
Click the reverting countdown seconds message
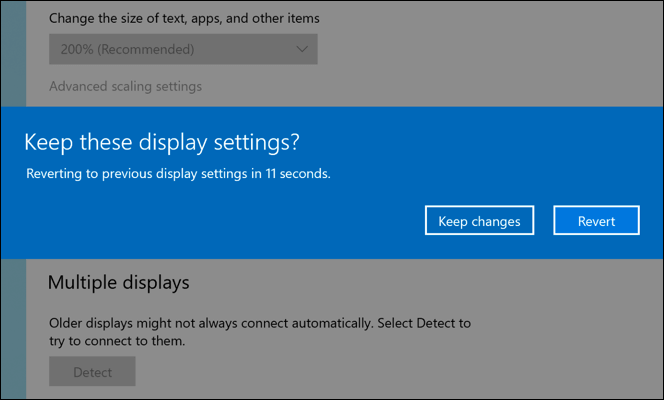tap(177, 173)
